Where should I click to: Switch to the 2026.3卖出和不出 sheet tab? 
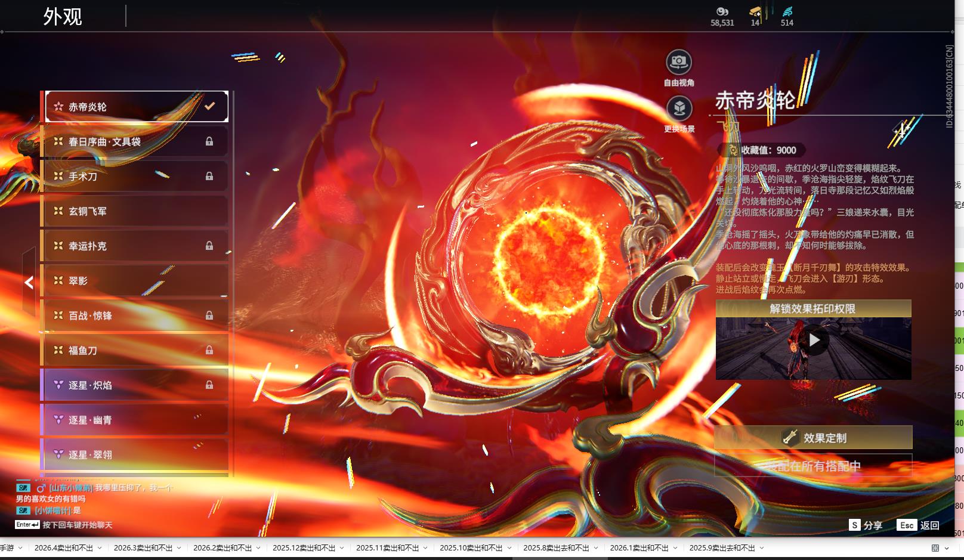click(x=143, y=548)
